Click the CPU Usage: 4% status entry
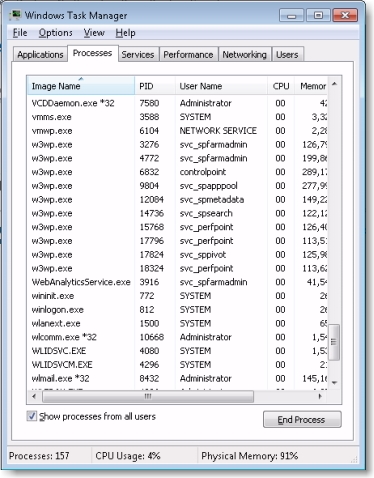Screen dimensions: 374x478 (x=128, y=456)
